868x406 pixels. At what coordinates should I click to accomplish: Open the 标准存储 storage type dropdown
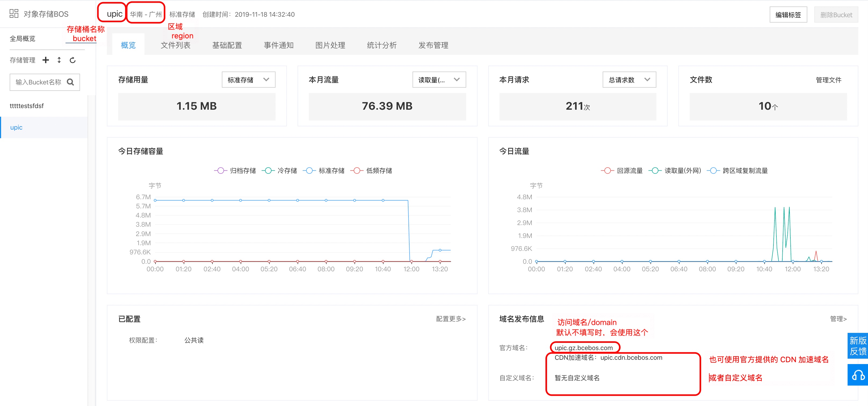(x=248, y=80)
